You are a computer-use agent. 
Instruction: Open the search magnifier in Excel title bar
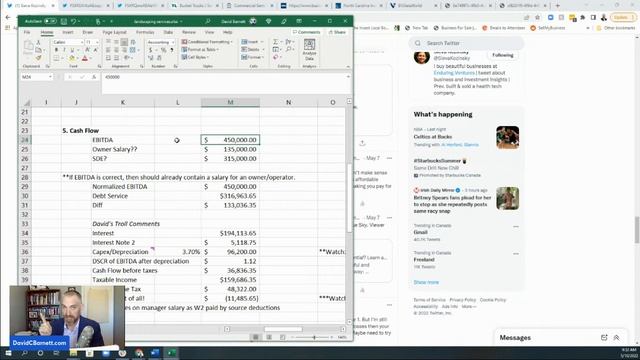tap(208, 21)
